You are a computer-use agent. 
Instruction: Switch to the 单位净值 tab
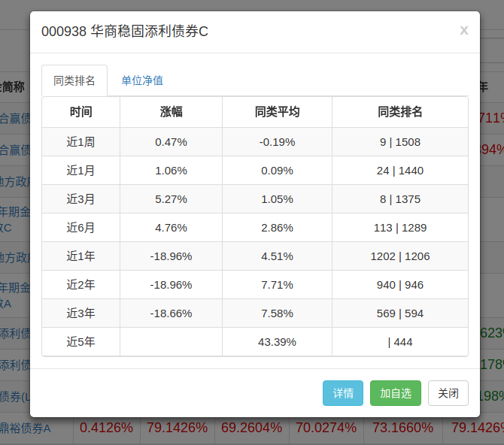click(x=142, y=80)
